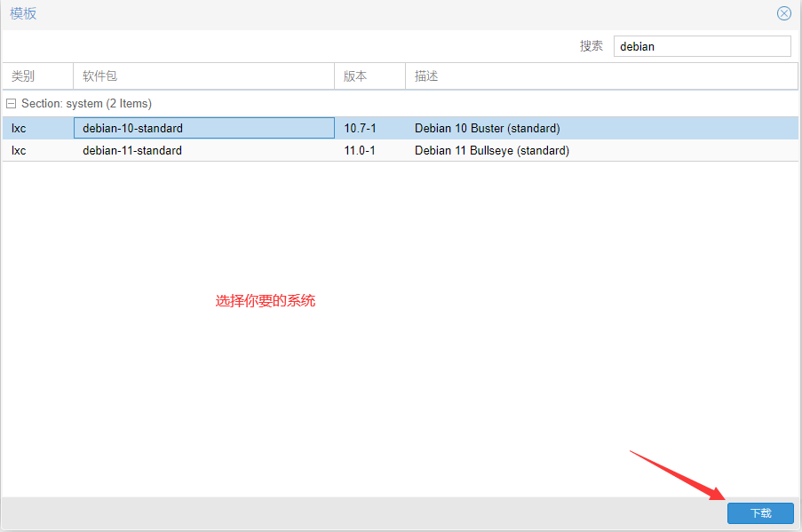Click lxc type in debian-11 row

19,151
